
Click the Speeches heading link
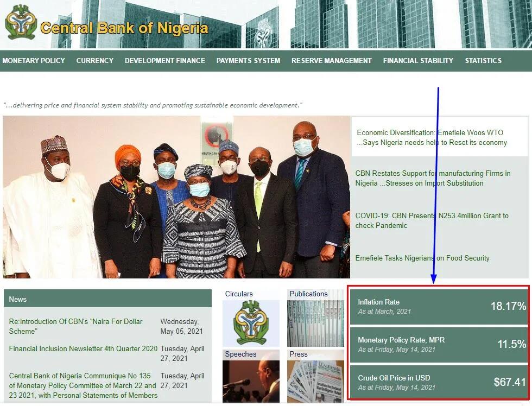(x=240, y=354)
